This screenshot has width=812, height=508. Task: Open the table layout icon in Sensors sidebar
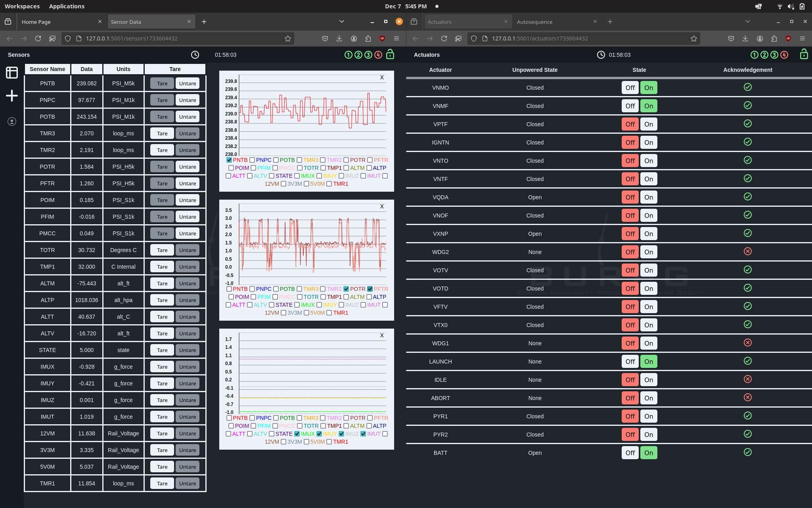click(x=12, y=73)
